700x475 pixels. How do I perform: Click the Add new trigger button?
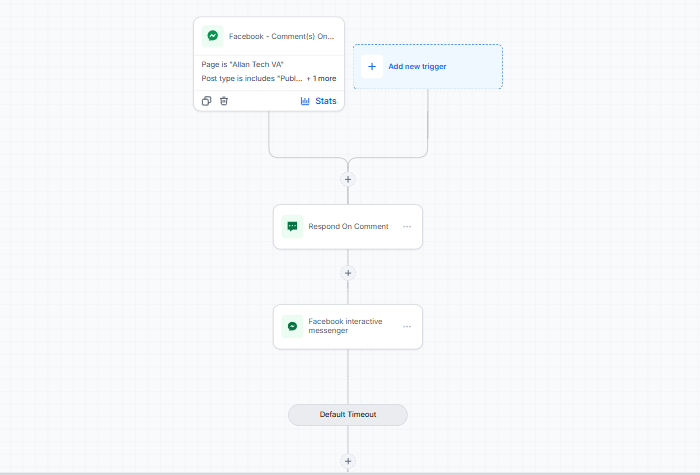tap(428, 67)
